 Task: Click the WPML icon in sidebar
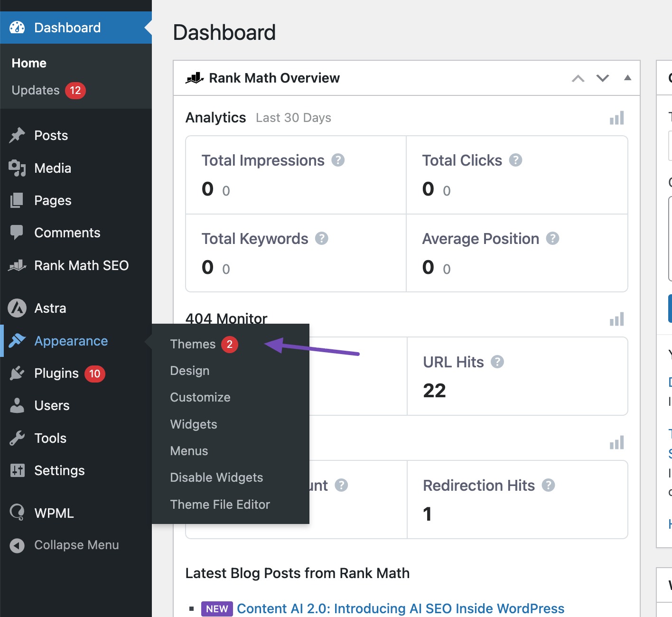point(17,513)
